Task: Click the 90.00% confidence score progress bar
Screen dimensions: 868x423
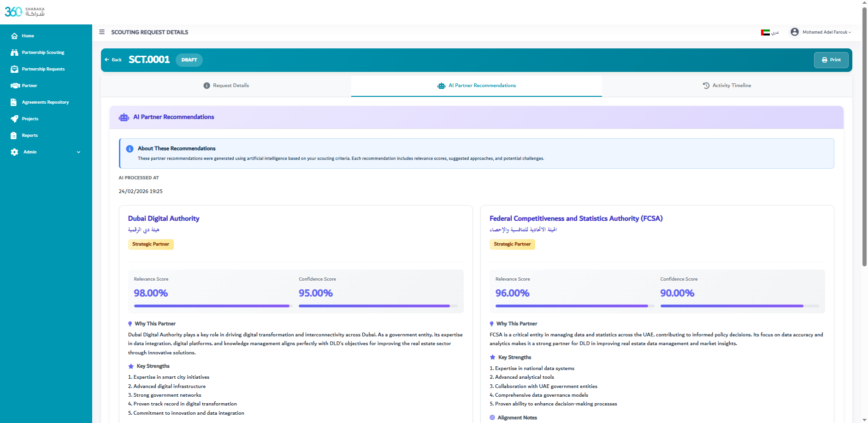Action: click(x=740, y=306)
